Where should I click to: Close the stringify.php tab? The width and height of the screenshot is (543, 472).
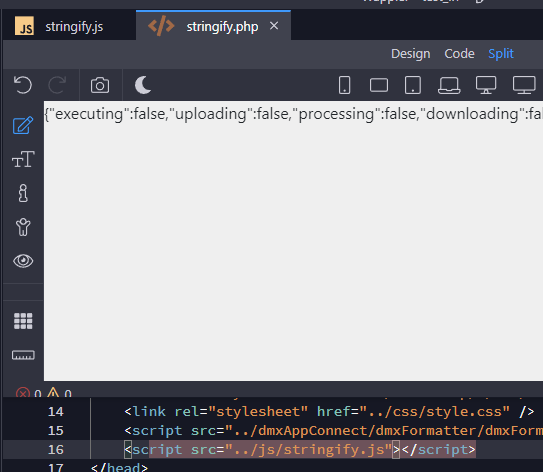274,26
